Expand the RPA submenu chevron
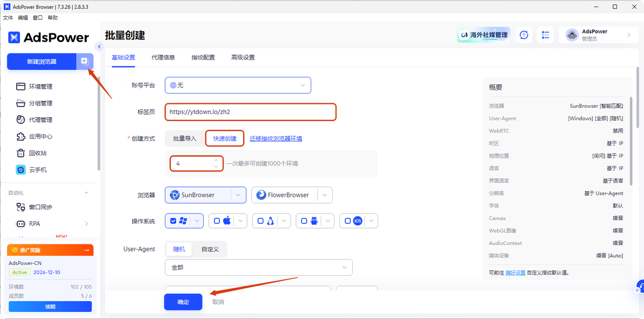 tap(86, 224)
